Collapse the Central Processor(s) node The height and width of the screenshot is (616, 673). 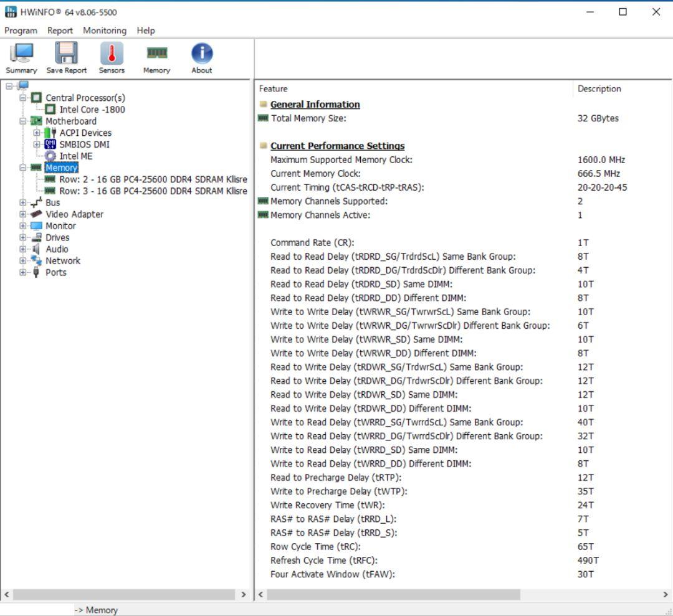click(23, 98)
